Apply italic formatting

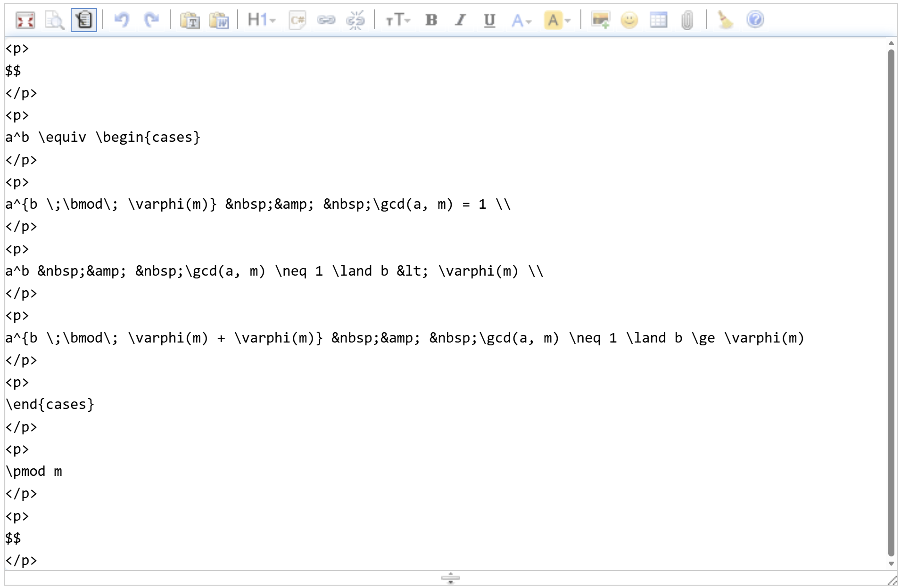click(x=460, y=20)
